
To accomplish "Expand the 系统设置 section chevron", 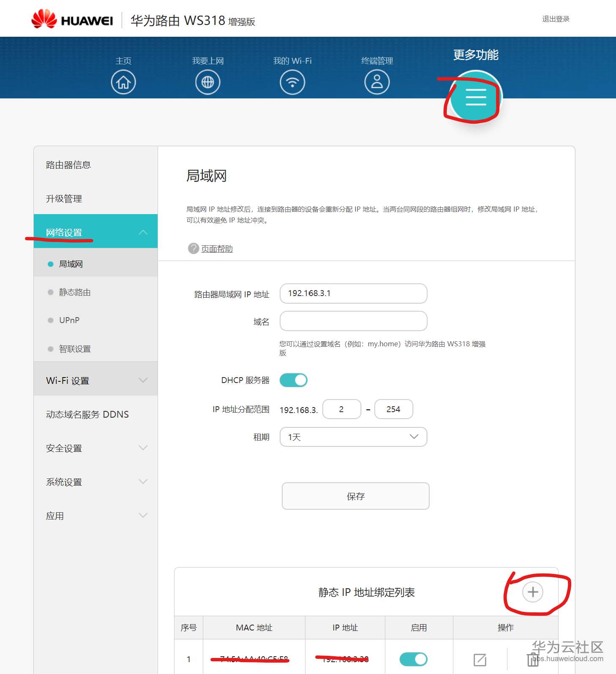I will pos(143,481).
